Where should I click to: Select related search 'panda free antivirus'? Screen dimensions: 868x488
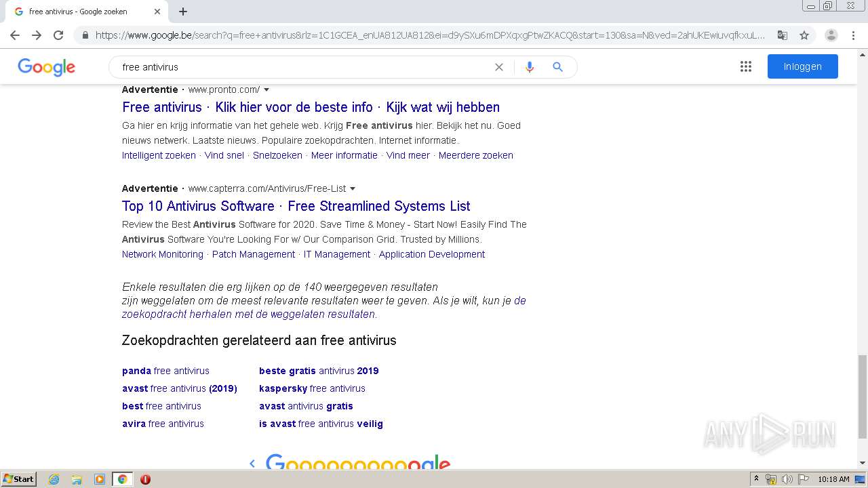pyautogui.click(x=165, y=371)
